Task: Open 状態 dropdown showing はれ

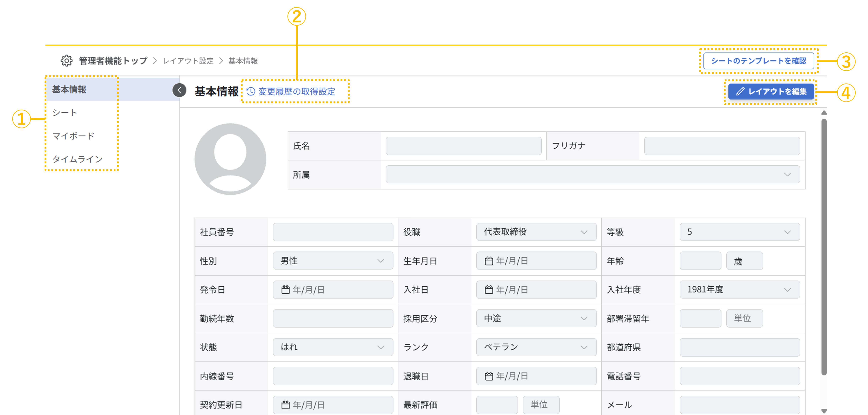Action: 333,347
